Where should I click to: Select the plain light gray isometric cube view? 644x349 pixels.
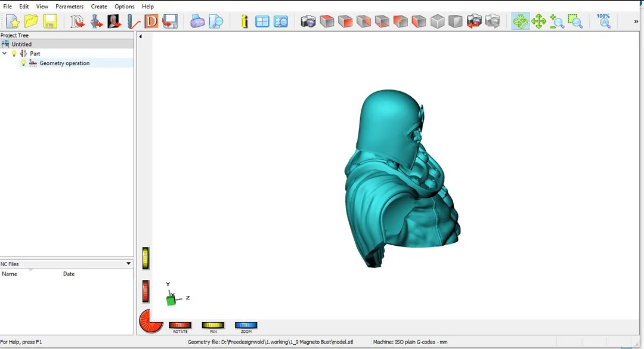[x=438, y=21]
